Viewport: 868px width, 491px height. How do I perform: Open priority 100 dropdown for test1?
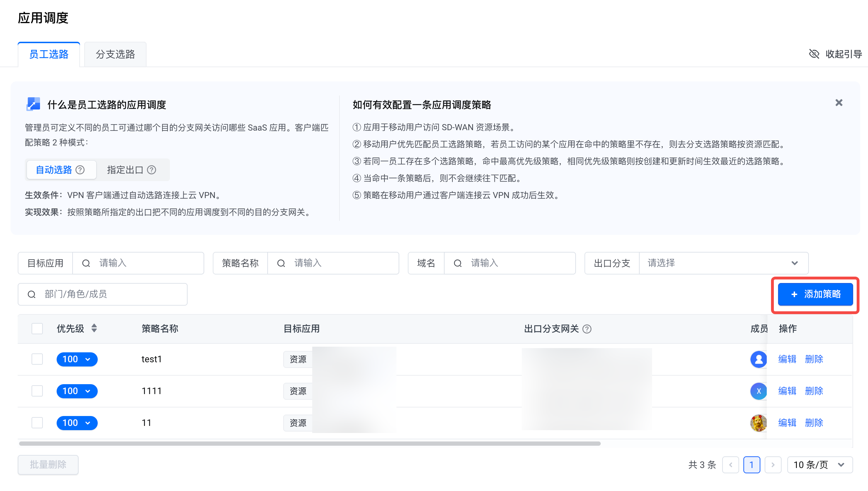pyautogui.click(x=77, y=359)
